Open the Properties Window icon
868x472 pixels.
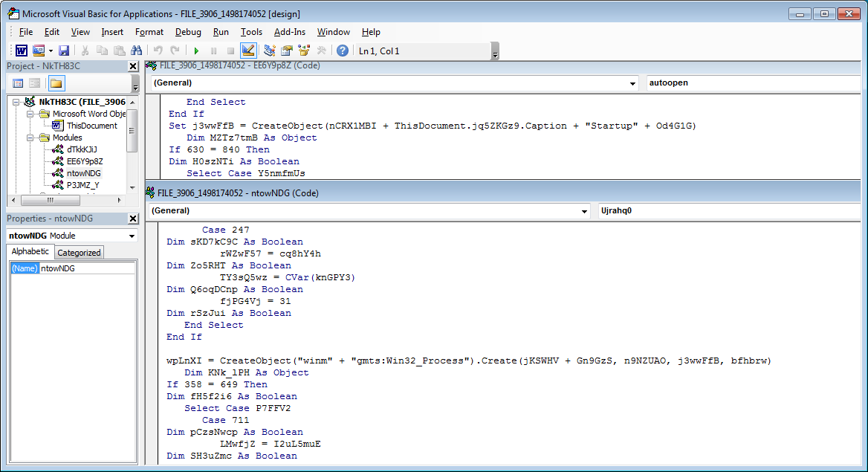287,51
